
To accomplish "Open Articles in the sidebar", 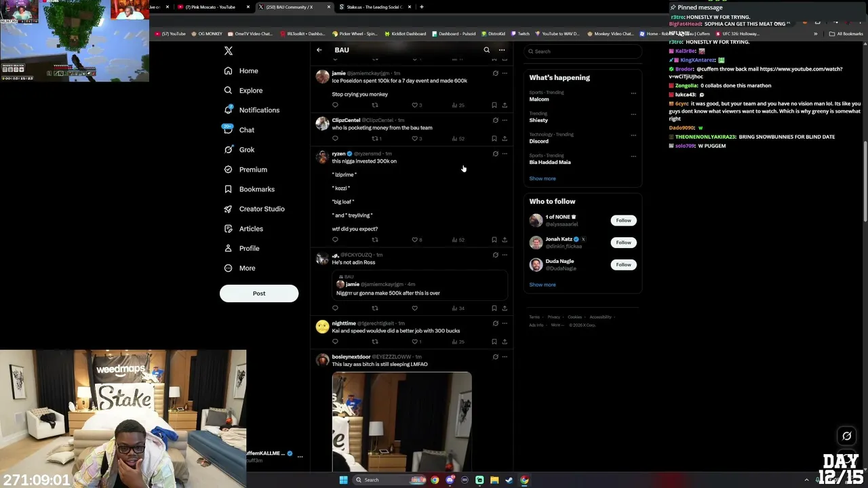I will tap(243, 228).
